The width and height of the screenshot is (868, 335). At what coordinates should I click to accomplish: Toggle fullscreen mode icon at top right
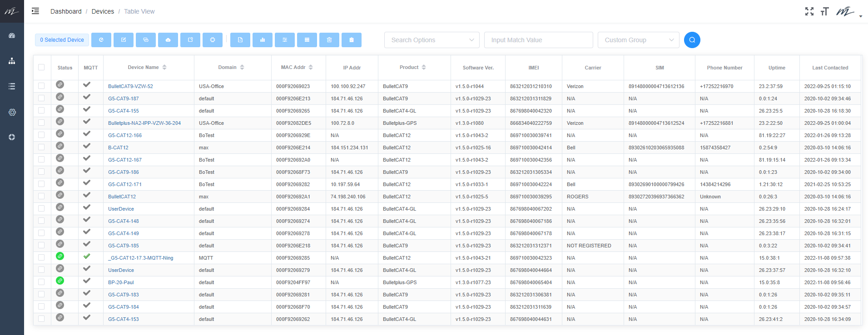(809, 11)
